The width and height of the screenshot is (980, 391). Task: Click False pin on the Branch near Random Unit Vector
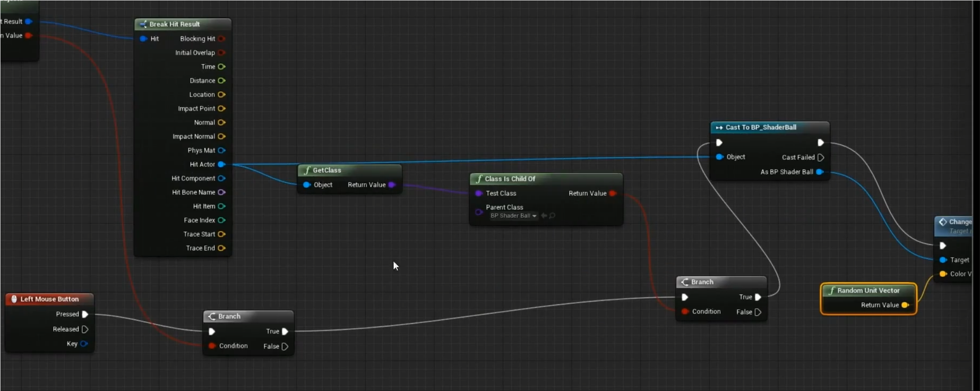[758, 312]
